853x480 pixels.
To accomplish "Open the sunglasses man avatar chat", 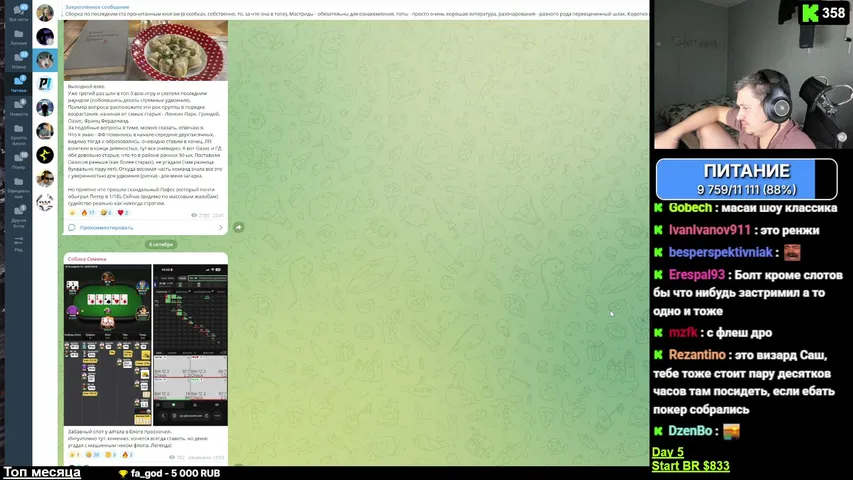I will [45, 179].
